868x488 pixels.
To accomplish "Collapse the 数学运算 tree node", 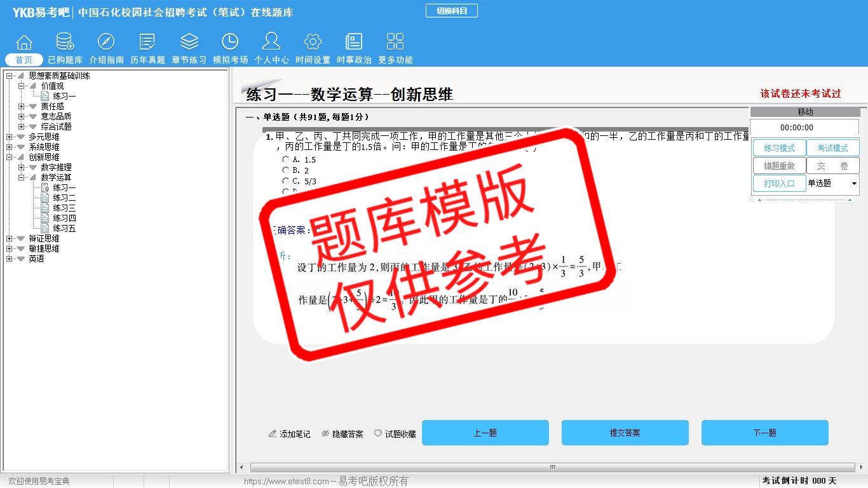I will [22, 177].
